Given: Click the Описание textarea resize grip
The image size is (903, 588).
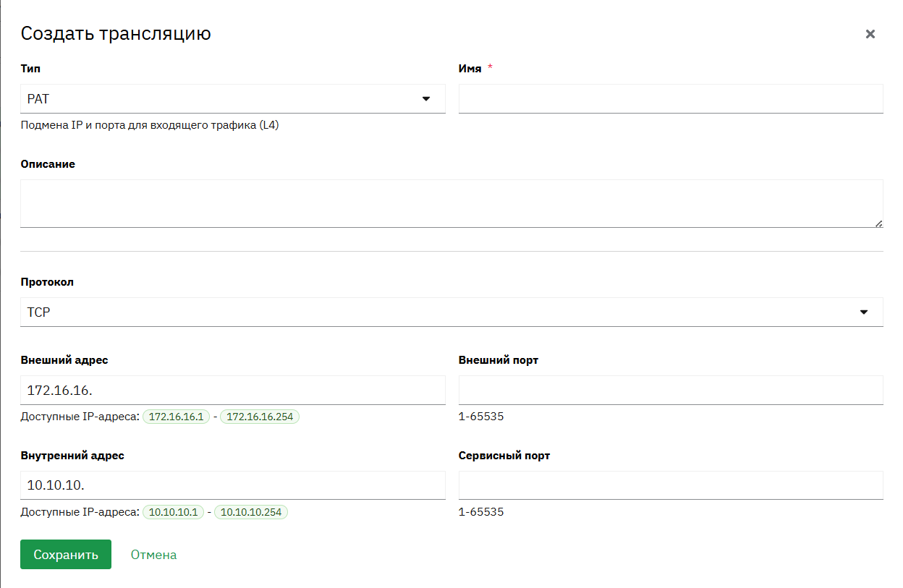Looking at the screenshot, I should coord(878,223).
